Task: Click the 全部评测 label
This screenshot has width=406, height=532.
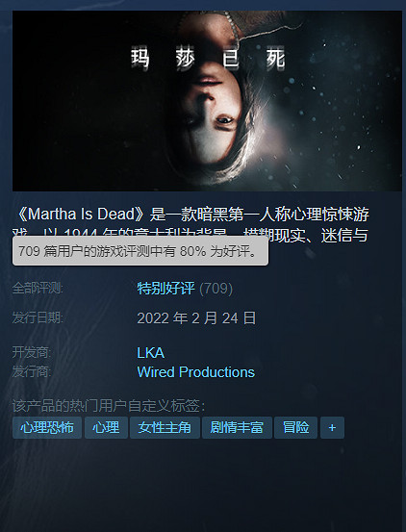Action: point(38,289)
